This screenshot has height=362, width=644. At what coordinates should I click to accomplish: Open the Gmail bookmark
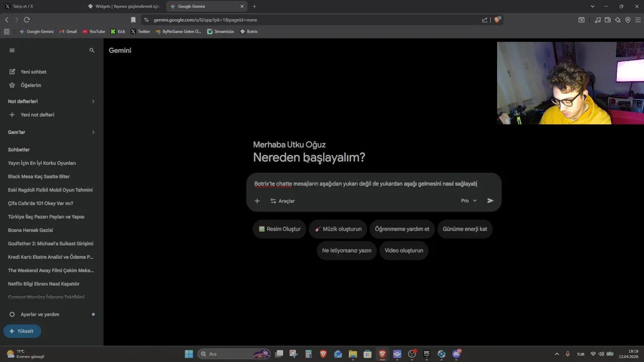pos(68,31)
